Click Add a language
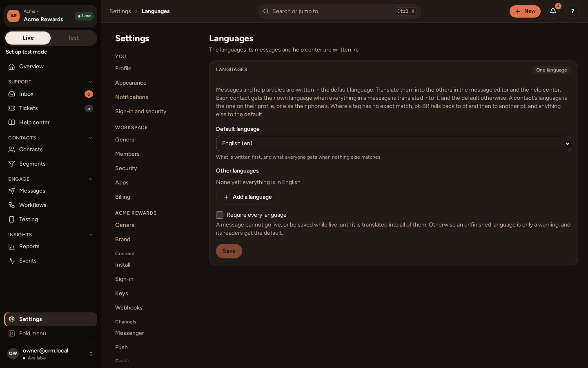Image resolution: width=588 pixels, height=368 pixels. pyautogui.click(x=247, y=197)
